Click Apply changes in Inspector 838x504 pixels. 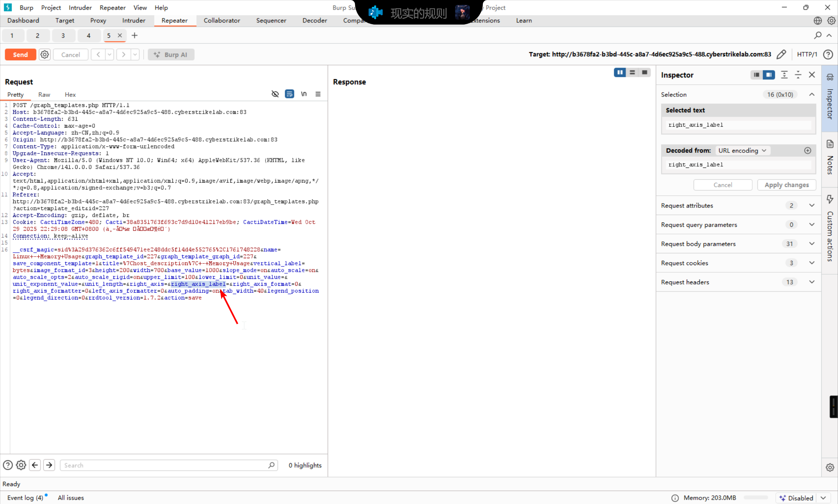(x=786, y=185)
